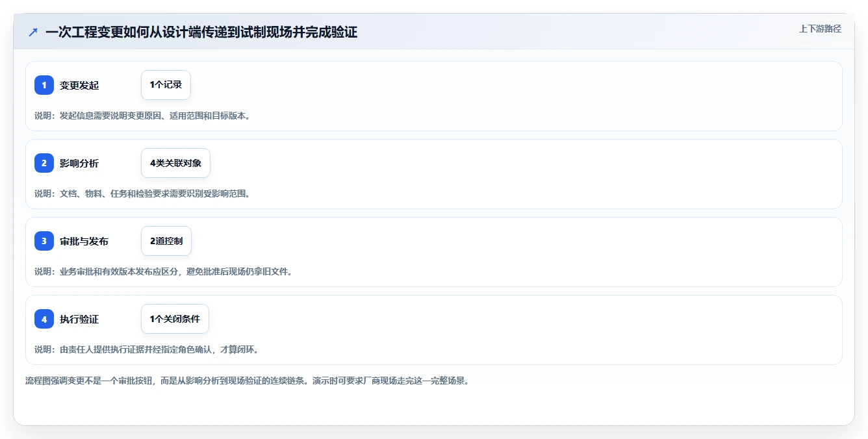The width and height of the screenshot is (868, 439).
Task: Select the 2道控制 chip
Action: pyautogui.click(x=166, y=241)
